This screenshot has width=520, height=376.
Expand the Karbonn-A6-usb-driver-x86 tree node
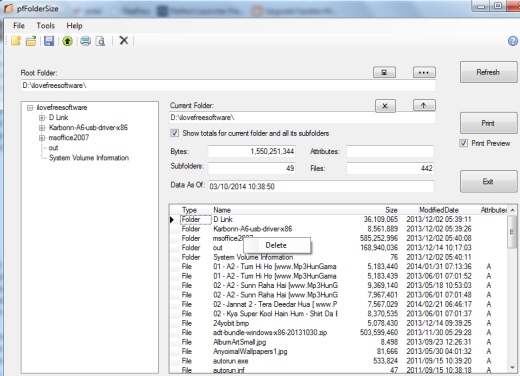42,128
